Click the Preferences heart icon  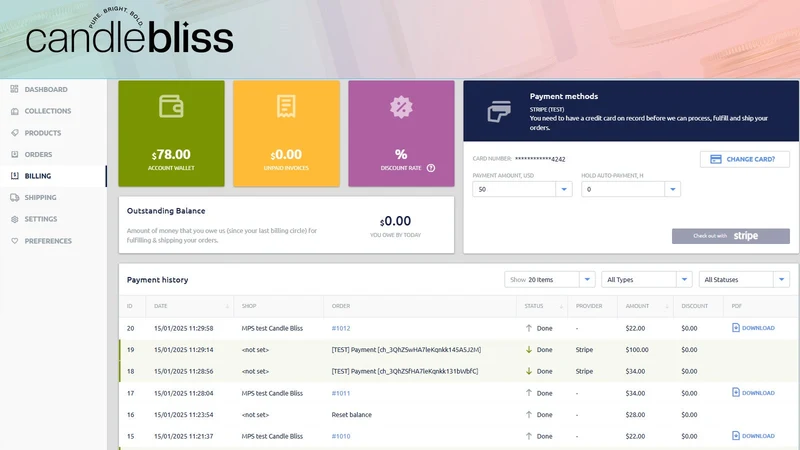[14, 241]
